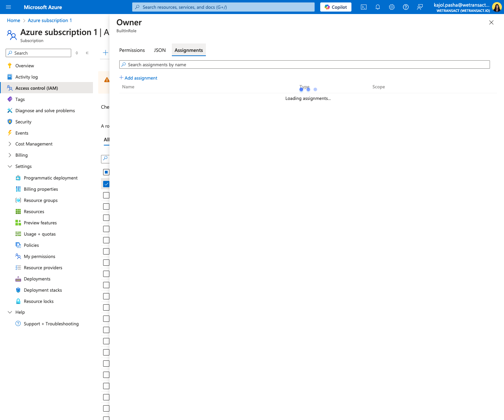Viewport: 504px width, 420px height.
Task: Open Billing properties
Action: [x=41, y=189]
